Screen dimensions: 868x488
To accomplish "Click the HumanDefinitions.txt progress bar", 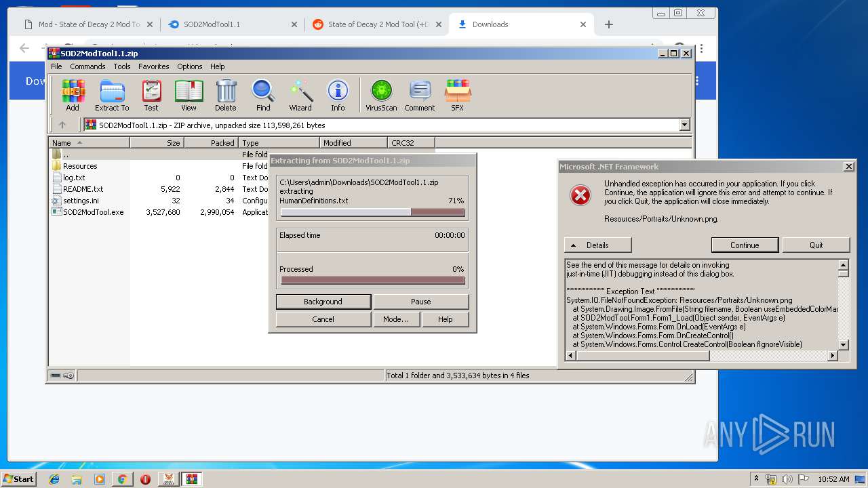I will click(373, 212).
